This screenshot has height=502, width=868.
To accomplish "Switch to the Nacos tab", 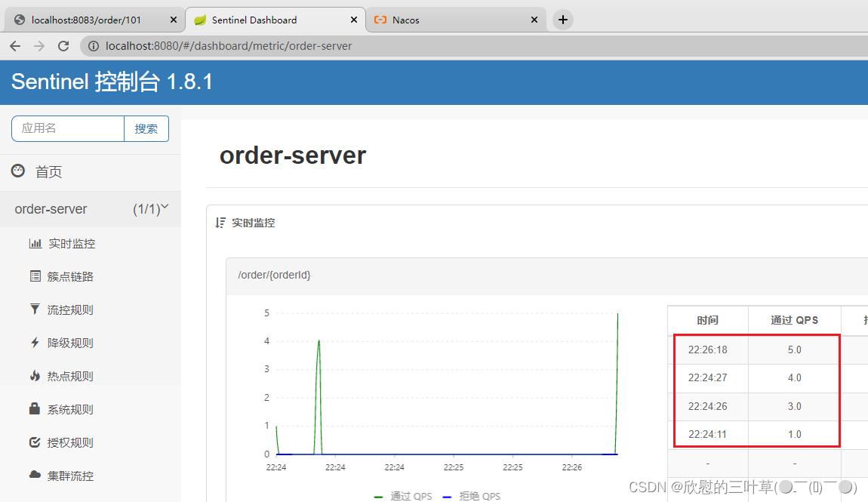I will tap(456, 20).
